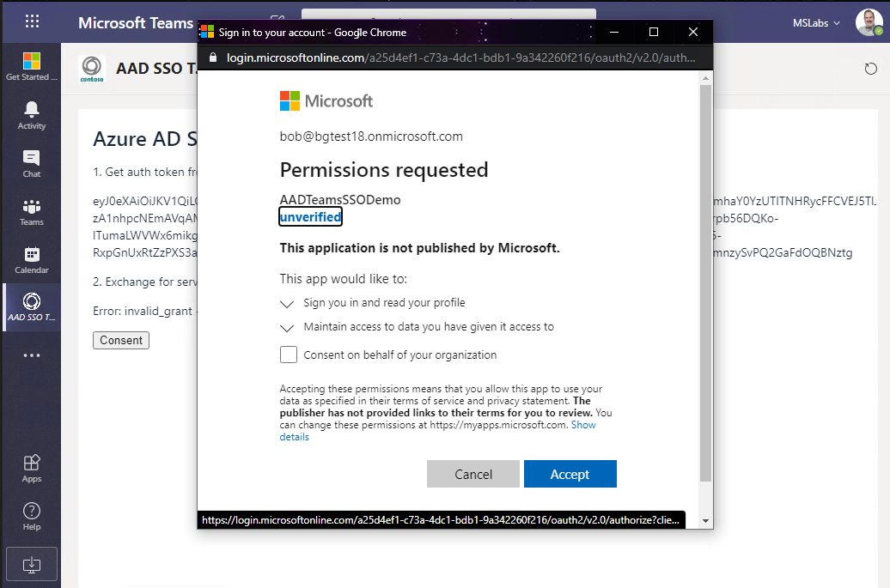
Task: Minimize the sign-in Chrome window
Action: (x=614, y=33)
